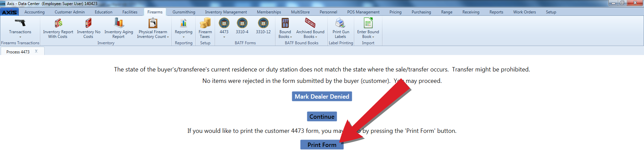
Task: Switch to the Facilities tab
Action: 130,12
